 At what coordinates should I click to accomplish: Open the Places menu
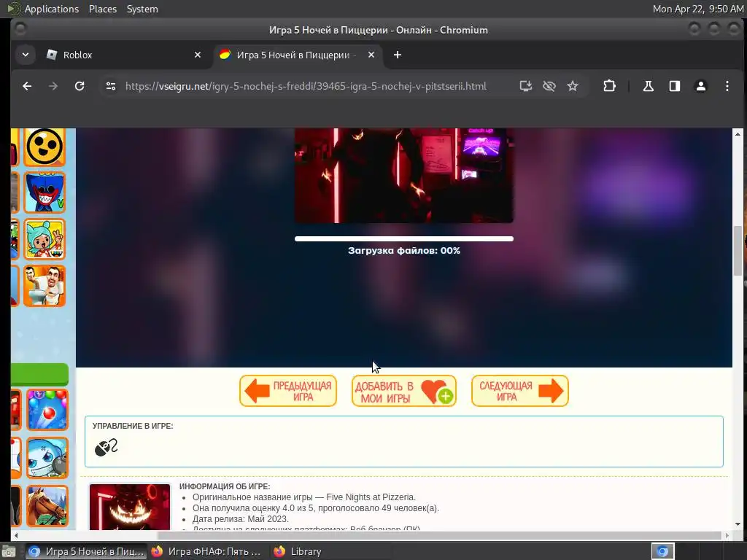102,9
